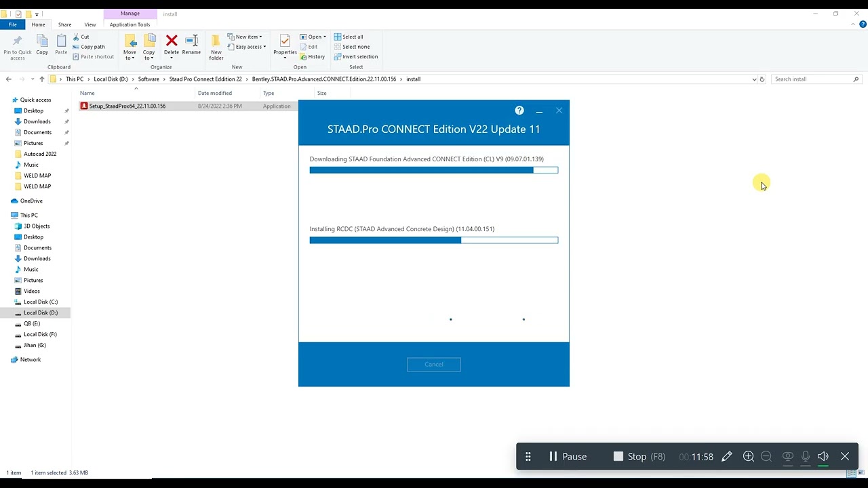Refresh the install folder view
This screenshot has height=488, width=868.
click(762, 79)
